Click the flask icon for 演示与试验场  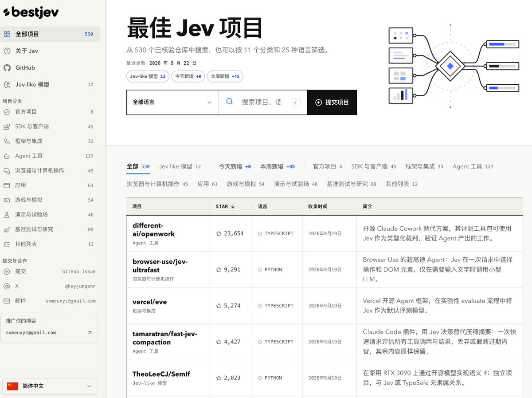coord(7,214)
